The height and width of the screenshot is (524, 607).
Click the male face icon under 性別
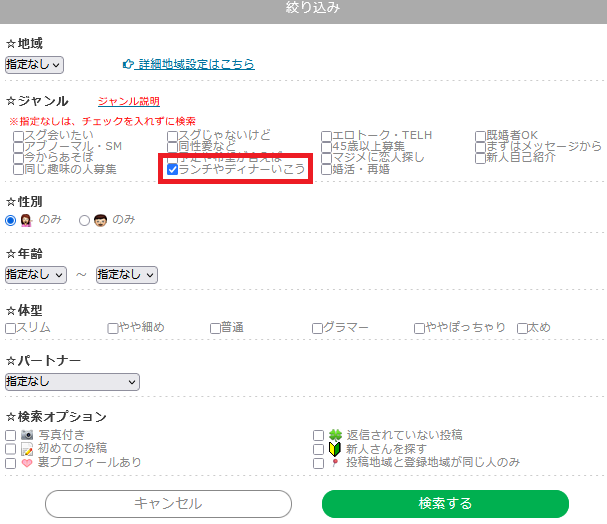100,219
